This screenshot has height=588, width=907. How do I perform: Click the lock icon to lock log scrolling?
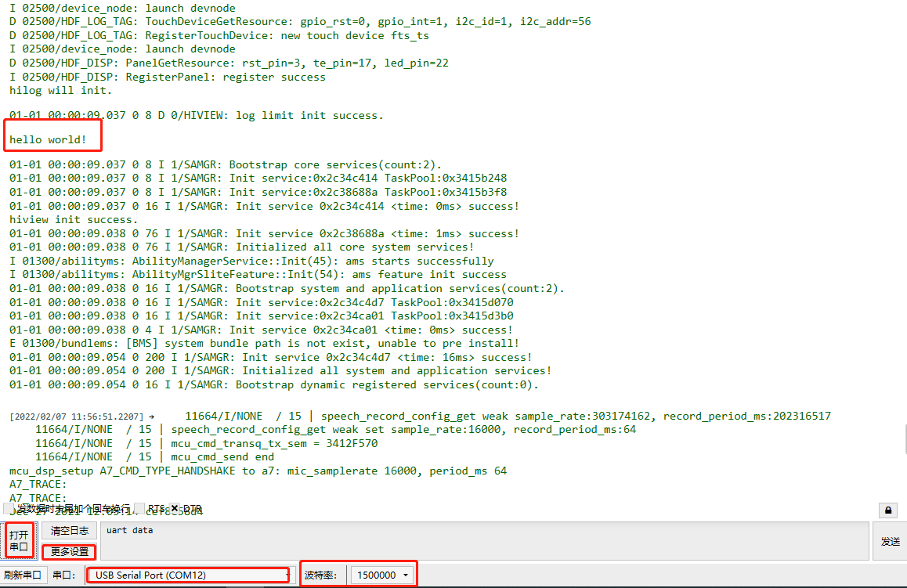888,510
